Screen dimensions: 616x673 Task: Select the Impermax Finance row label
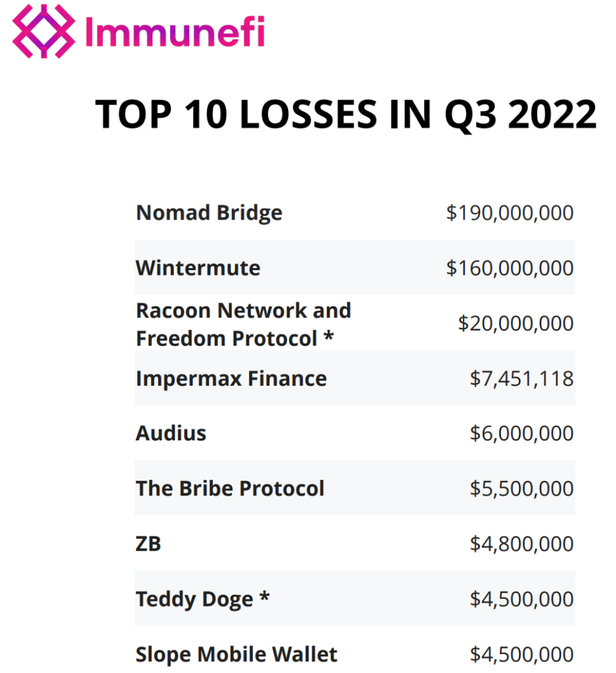(231, 379)
